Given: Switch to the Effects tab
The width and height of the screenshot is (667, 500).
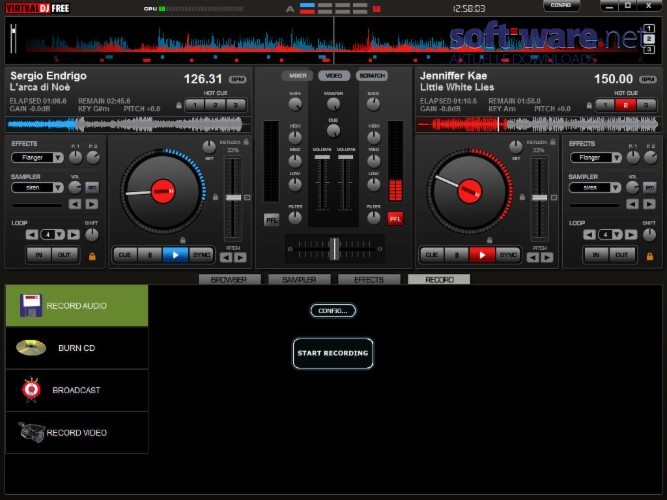Looking at the screenshot, I should click(369, 280).
